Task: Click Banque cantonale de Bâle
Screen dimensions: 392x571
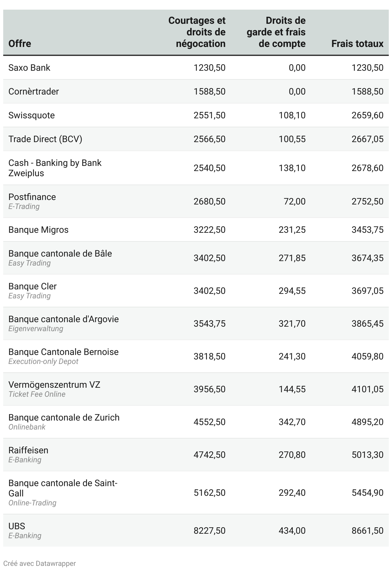Action: pos(60,253)
